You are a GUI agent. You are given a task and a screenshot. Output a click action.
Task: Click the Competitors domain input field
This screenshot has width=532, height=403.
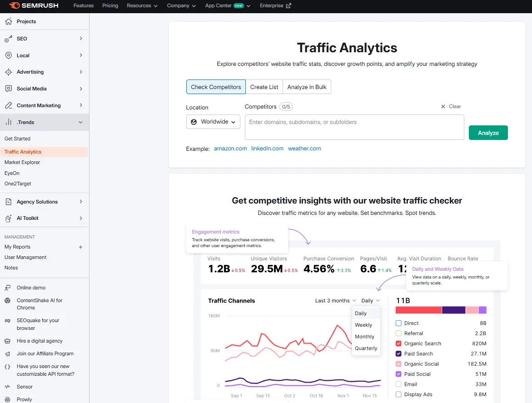pyautogui.click(x=354, y=127)
